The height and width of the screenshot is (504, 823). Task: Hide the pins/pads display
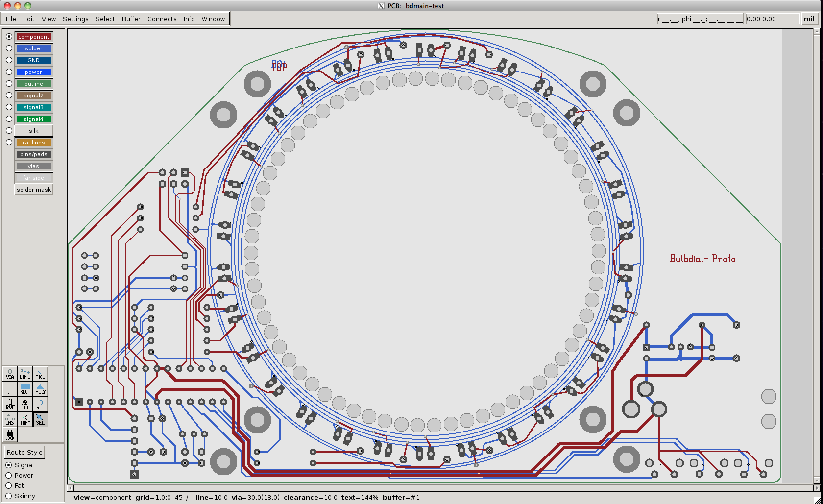tap(33, 154)
